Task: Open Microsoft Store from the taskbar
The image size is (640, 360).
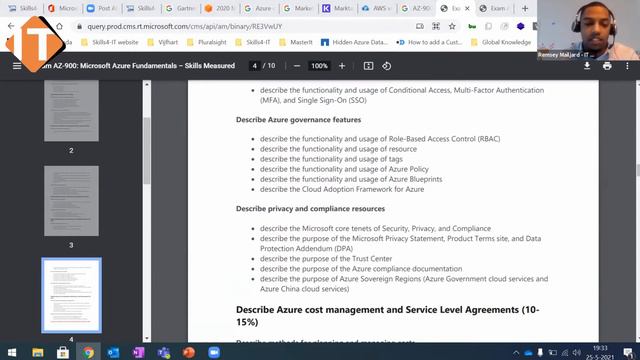Action: (x=63, y=352)
